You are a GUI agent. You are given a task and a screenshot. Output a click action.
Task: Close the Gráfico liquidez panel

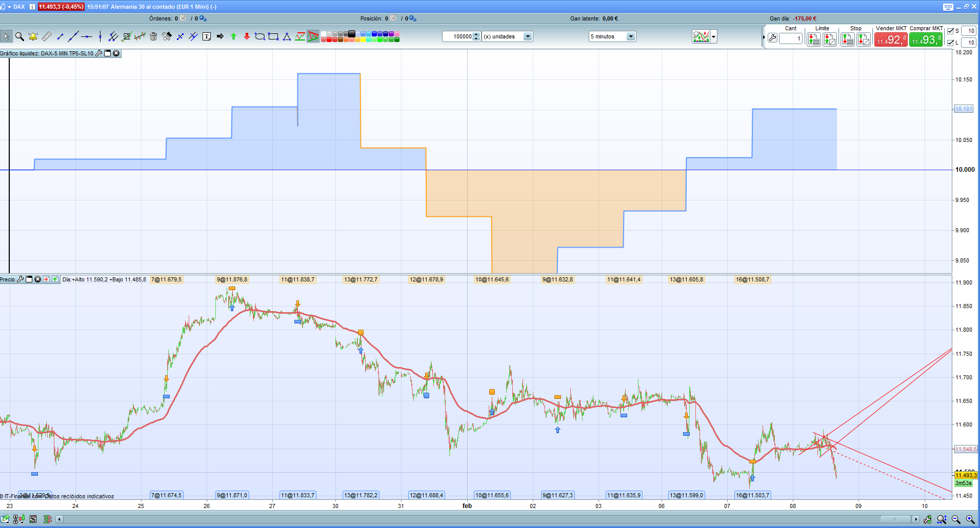pyautogui.click(x=116, y=53)
